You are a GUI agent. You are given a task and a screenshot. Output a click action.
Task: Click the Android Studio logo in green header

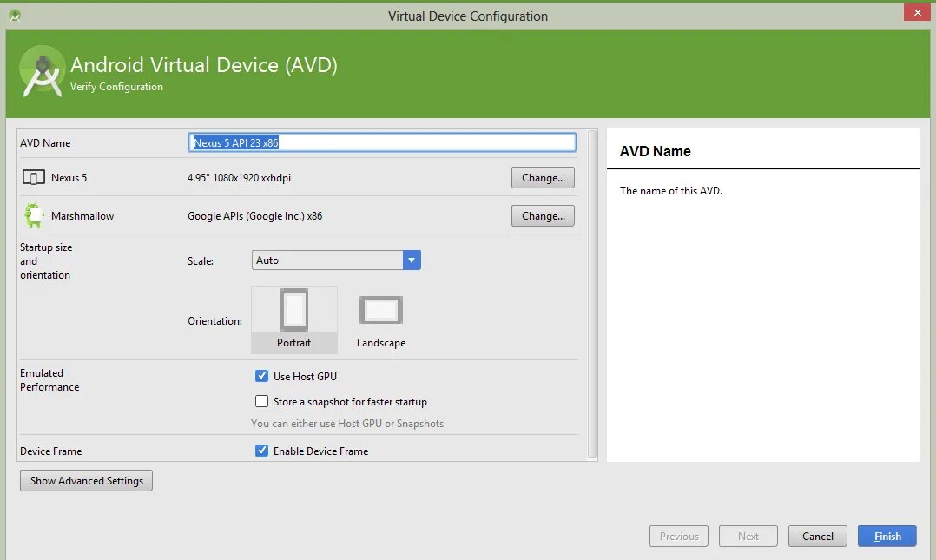(42, 72)
